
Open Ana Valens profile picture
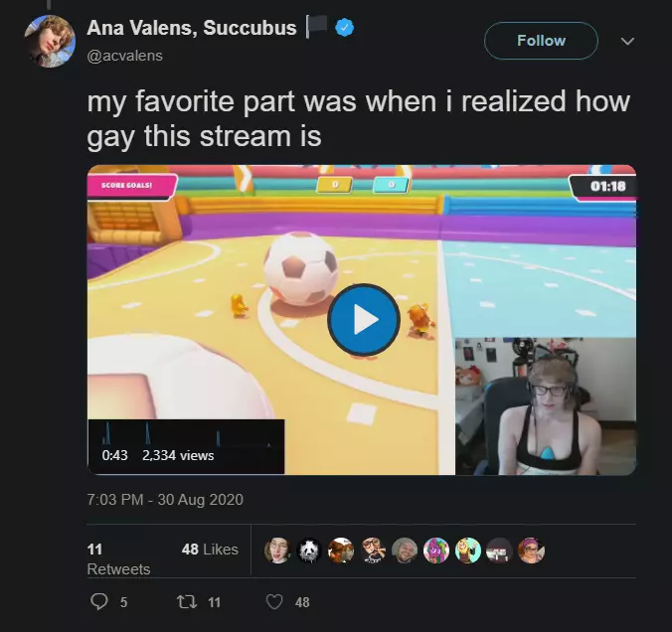point(50,42)
